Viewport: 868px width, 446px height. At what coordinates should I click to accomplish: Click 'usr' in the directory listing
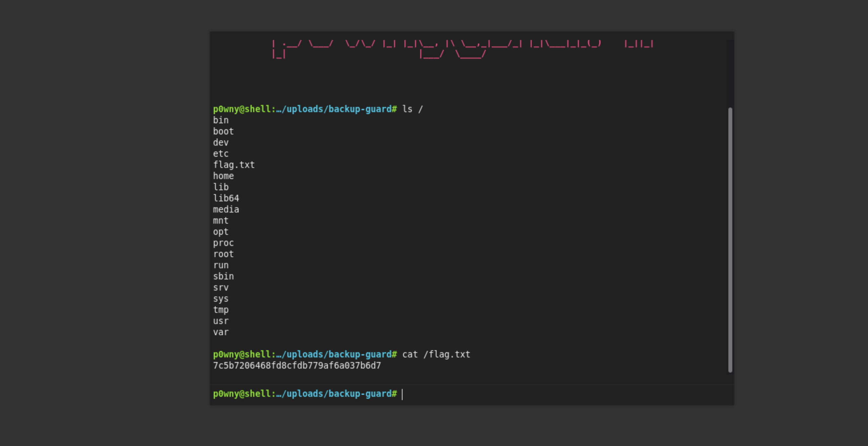click(221, 321)
